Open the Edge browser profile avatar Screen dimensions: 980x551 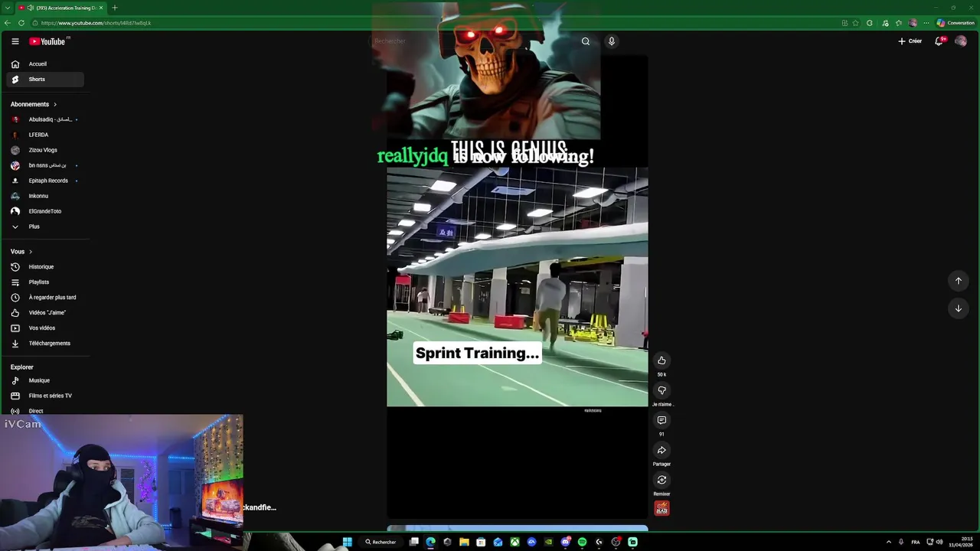(x=913, y=23)
